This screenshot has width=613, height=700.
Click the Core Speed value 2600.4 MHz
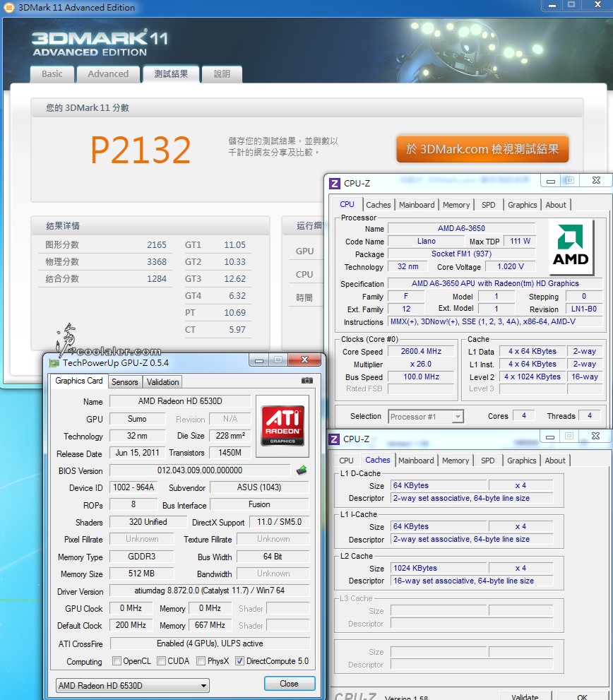click(x=421, y=351)
